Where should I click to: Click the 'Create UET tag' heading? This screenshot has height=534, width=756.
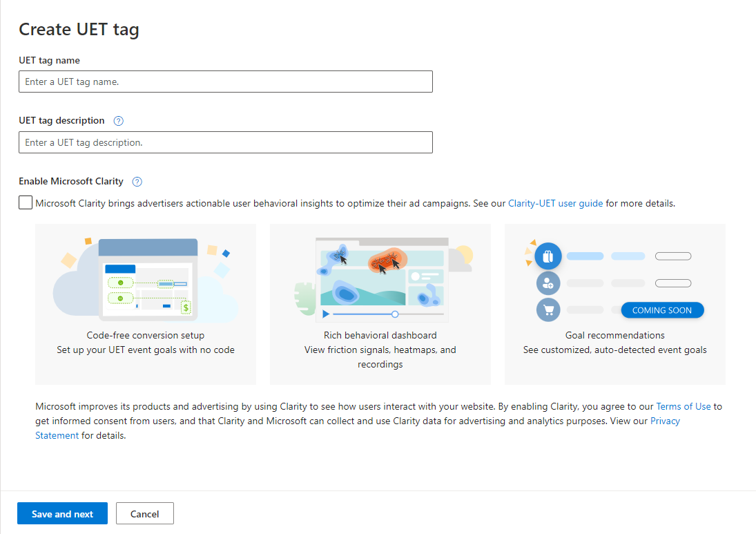pos(79,30)
